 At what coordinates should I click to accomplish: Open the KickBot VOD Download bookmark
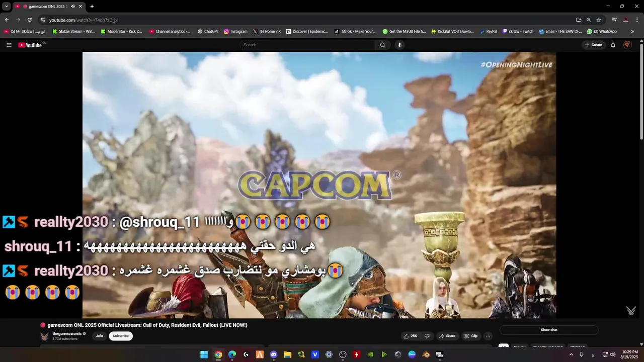[452, 31]
